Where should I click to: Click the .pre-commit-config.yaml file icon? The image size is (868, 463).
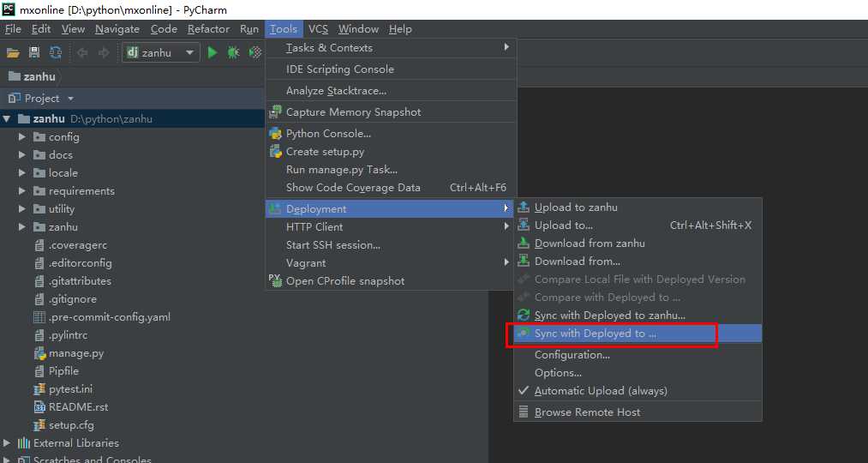pyautogui.click(x=39, y=317)
